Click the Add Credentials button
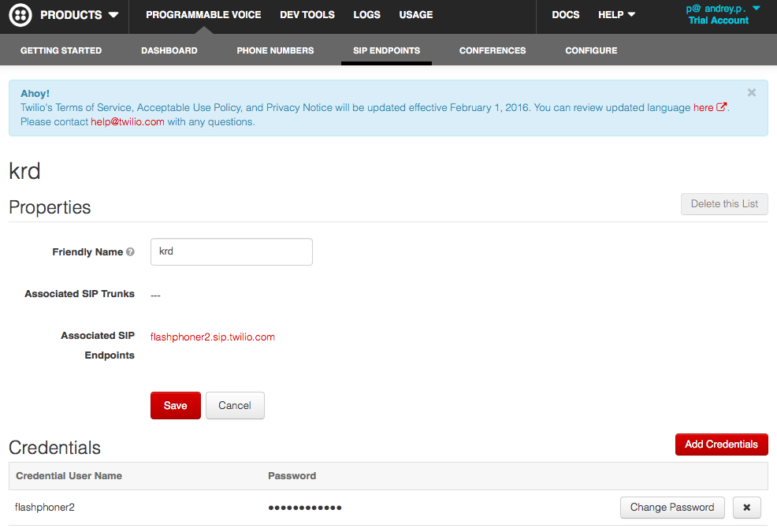Screen dimensions: 777x532 (722, 445)
